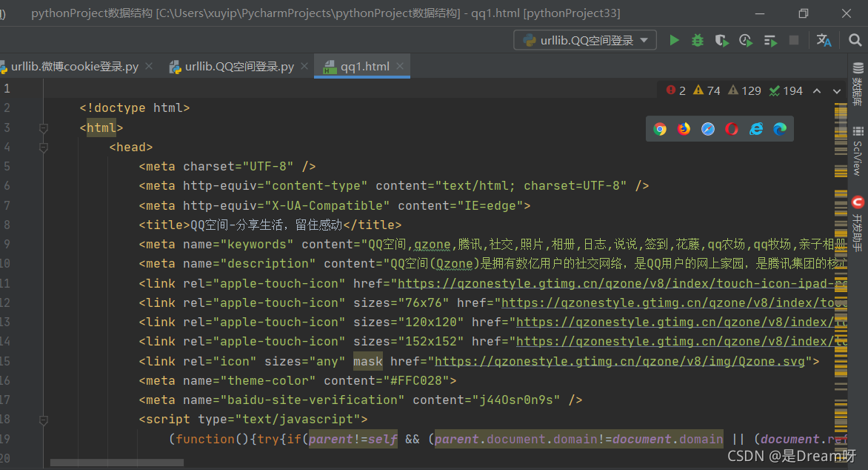Open the SciView tool window
The width and height of the screenshot is (868, 470).
point(858,150)
